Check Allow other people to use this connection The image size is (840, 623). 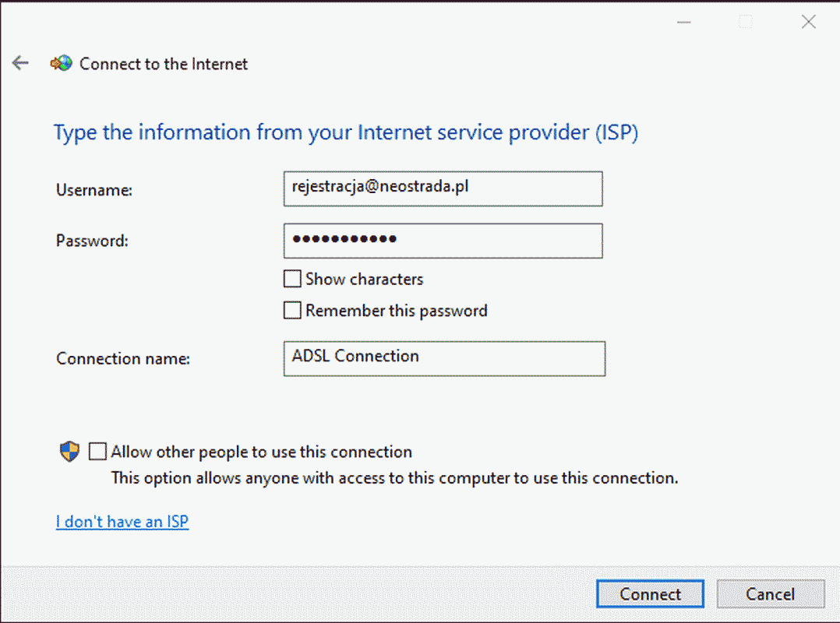coord(97,452)
